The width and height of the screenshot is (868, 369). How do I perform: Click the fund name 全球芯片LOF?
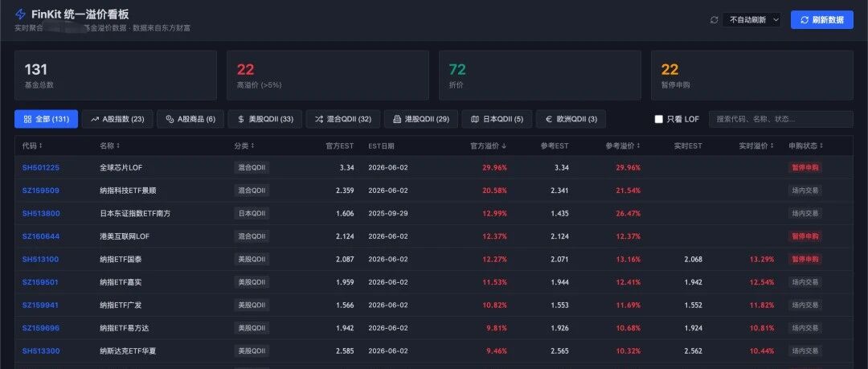[121, 167]
